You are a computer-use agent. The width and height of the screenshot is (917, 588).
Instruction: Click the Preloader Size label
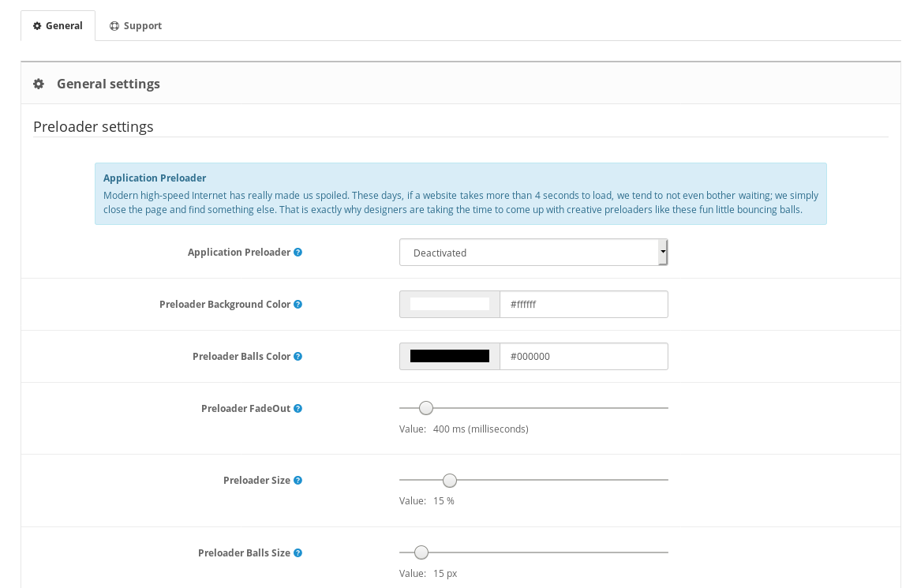click(256, 481)
